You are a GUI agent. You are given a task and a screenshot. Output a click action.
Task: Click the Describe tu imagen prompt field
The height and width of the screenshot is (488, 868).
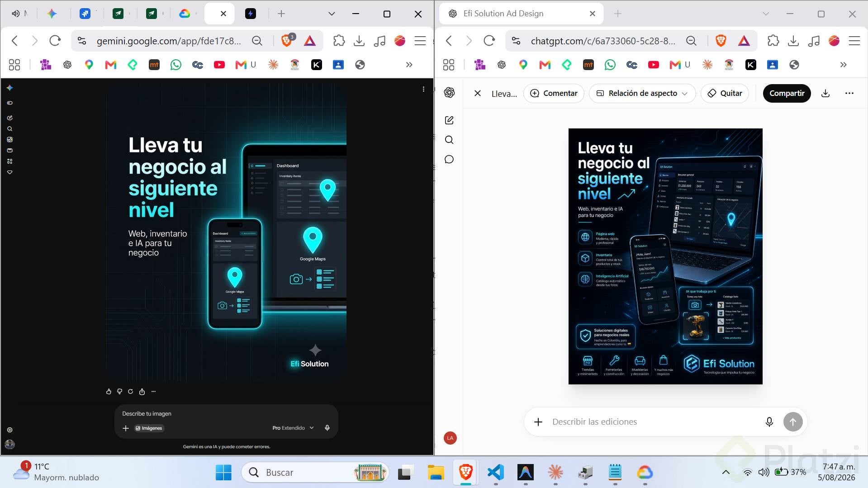click(x=226, y=414)
